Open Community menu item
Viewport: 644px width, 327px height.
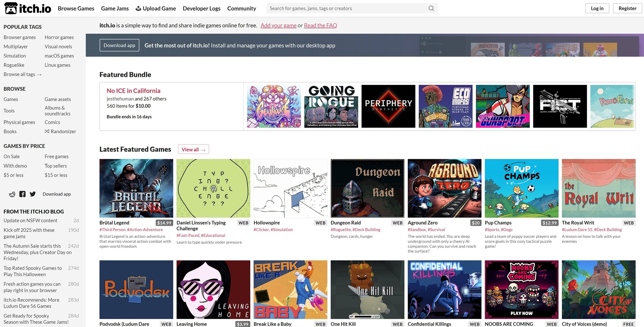241,8
